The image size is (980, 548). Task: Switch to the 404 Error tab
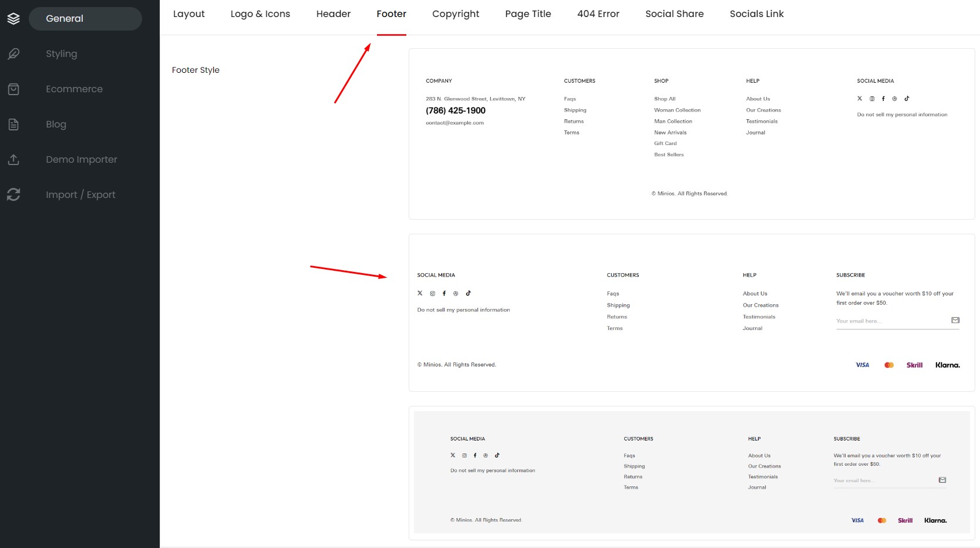598,14
